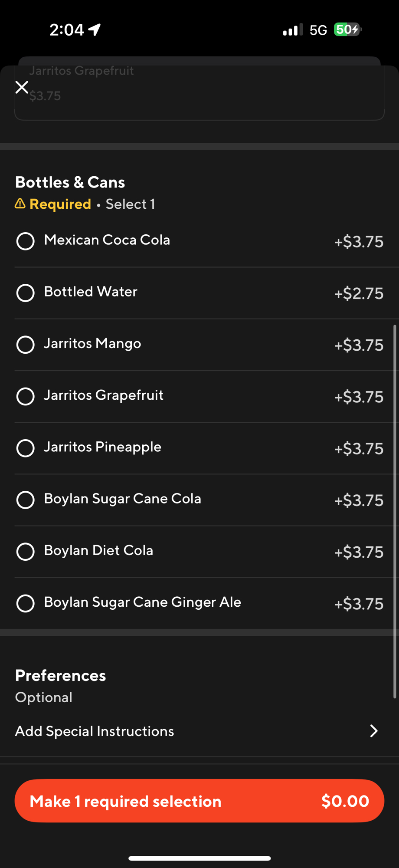Open Add Special Instructions chevron
399x868 pixels.
[373, 731]
